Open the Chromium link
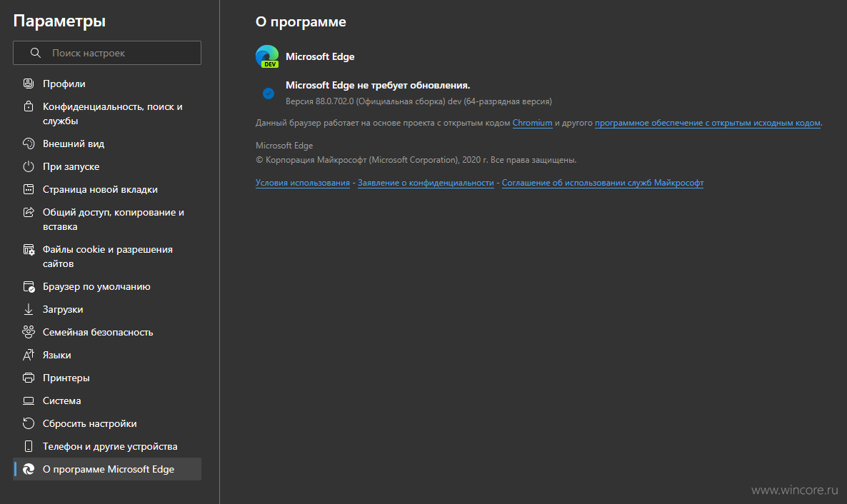This screenshot has height=504, width=847. click(x=532, y=123)
